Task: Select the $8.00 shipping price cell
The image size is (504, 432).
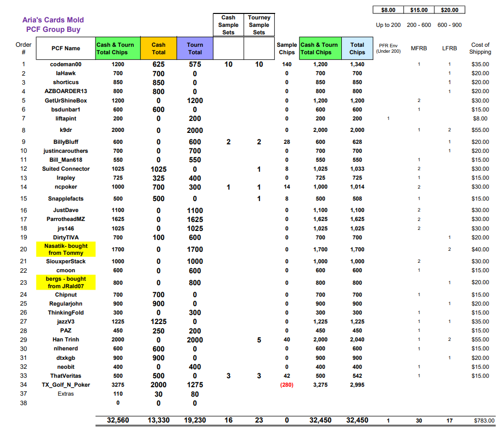Action: coord(388,10)
